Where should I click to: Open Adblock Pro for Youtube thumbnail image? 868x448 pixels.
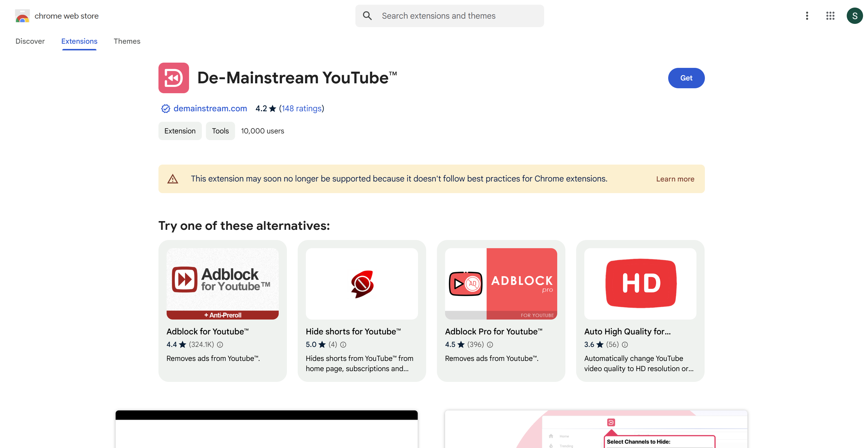[501, 284]
